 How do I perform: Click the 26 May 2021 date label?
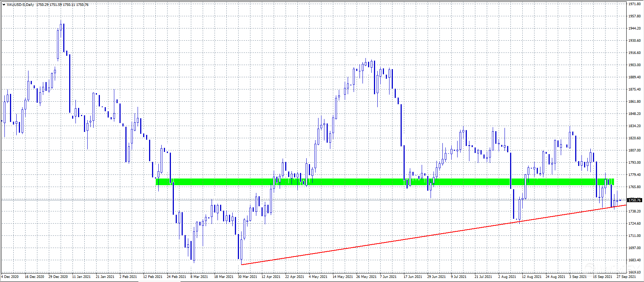[x=366, y=277]
